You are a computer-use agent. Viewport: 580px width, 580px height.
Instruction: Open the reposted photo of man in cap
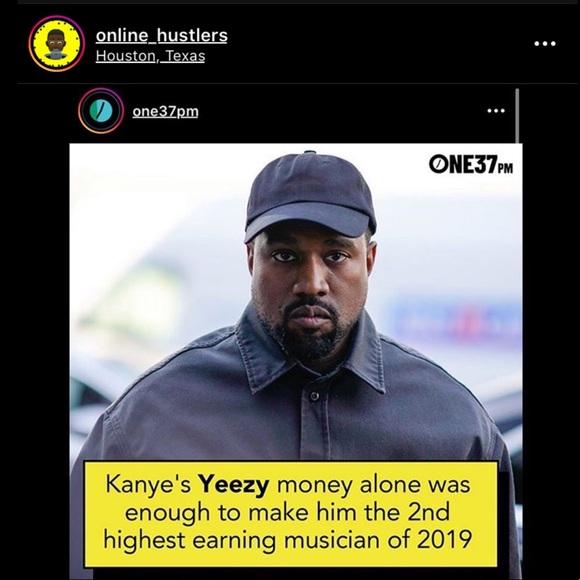[x=296, y=361]
